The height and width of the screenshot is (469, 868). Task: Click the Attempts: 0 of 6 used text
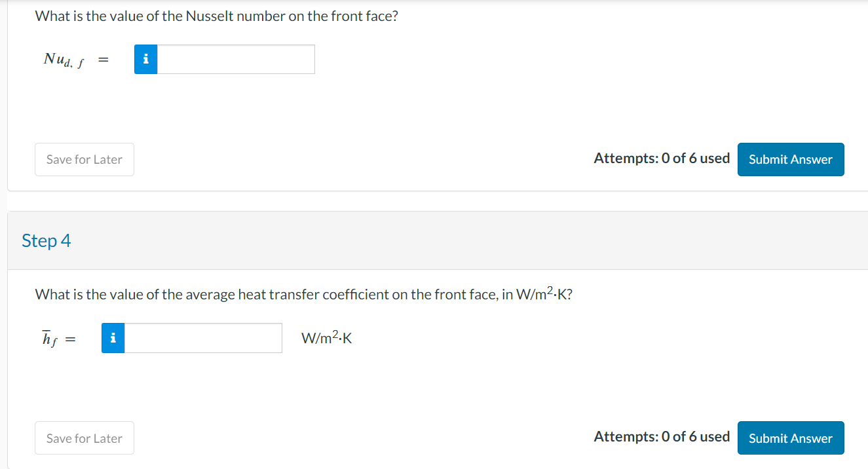pos(662,158)
